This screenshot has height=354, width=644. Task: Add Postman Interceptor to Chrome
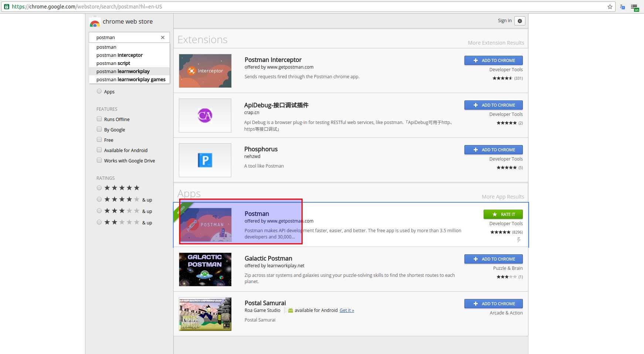coord(494,61)
